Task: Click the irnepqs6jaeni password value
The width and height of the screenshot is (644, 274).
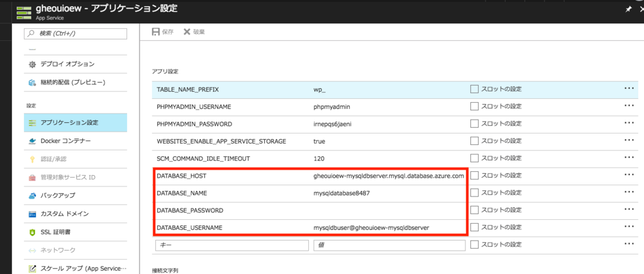Action: (332, 124)
